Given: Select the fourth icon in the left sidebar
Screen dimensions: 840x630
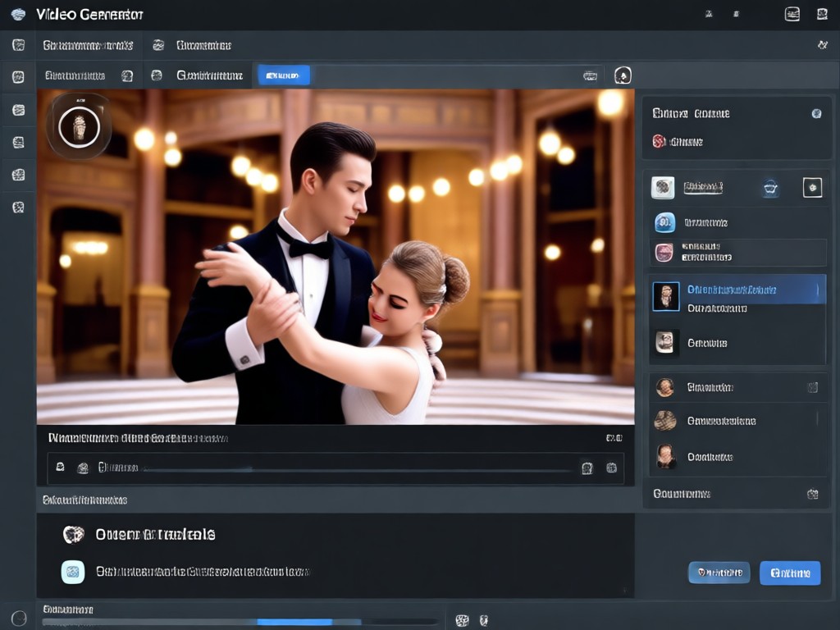Looking at the screenshot, I should pyautogui.click(x=18, y=143).
